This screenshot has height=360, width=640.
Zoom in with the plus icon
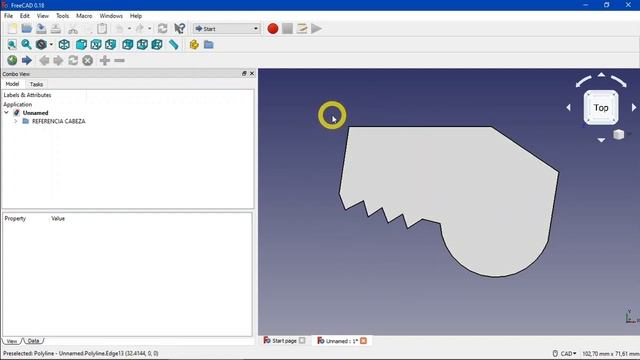[105, 60]
